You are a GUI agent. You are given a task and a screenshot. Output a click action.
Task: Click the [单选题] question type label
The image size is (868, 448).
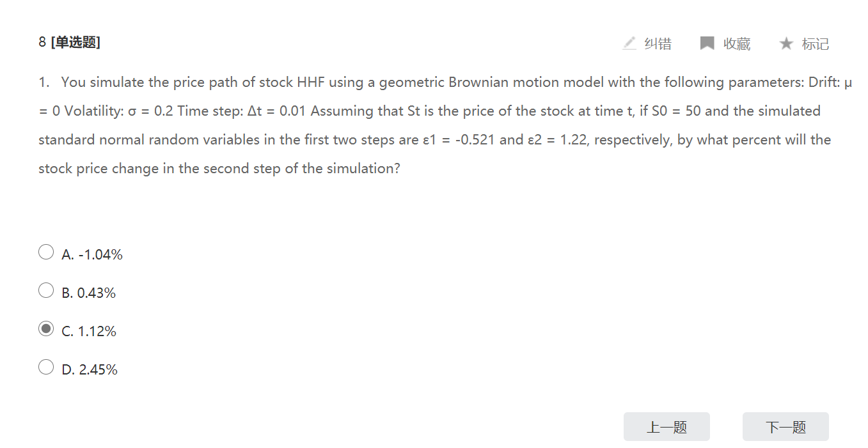(75, 42)
